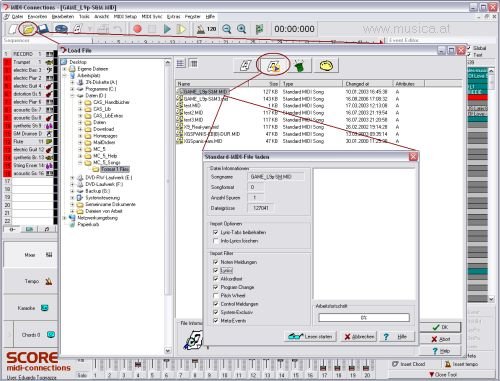500x381 pixels.
Task: Click the yellow play-from-position arrow
Action: tap(182, 29)
